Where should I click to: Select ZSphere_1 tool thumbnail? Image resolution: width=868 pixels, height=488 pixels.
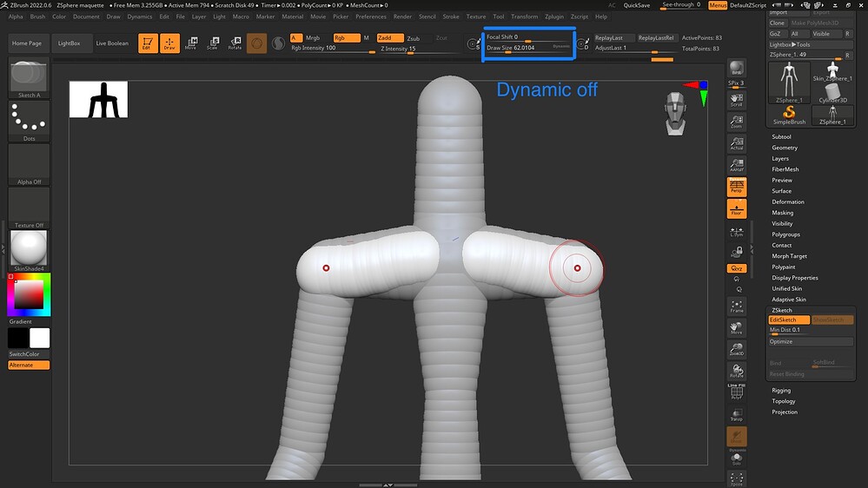[789, 82]
